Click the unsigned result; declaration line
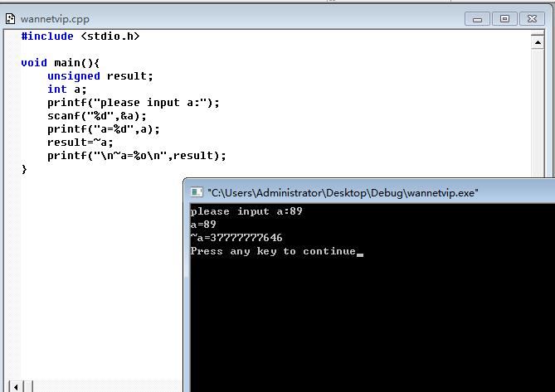 click(100, 76)
